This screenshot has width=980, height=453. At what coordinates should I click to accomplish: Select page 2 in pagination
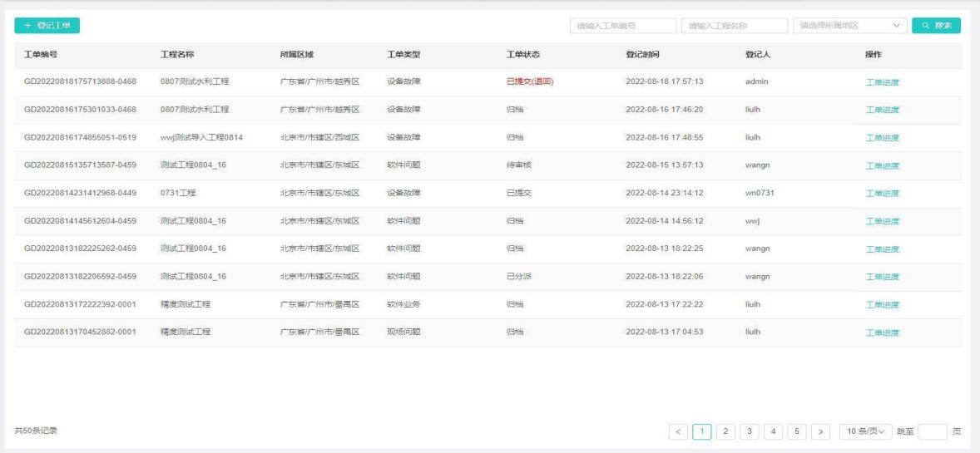(725, 431)
